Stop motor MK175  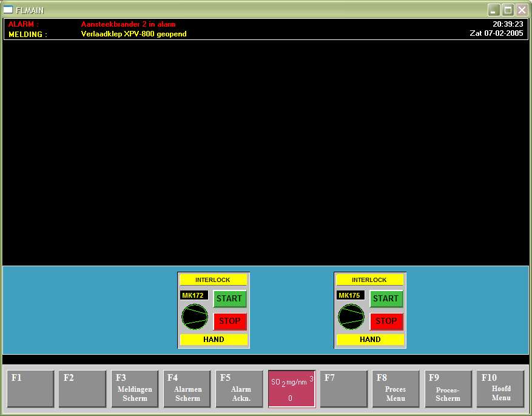pyautogui.click(x=386, y=321)
